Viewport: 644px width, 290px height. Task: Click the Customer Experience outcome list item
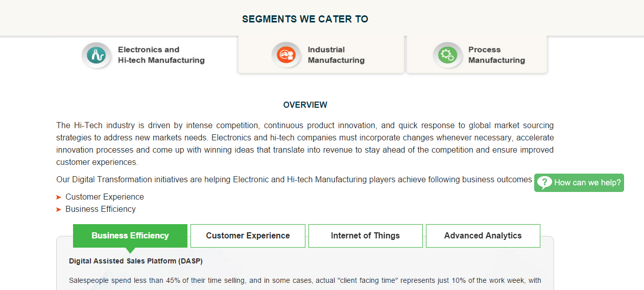pyautogui.click(x=105, y=197)
